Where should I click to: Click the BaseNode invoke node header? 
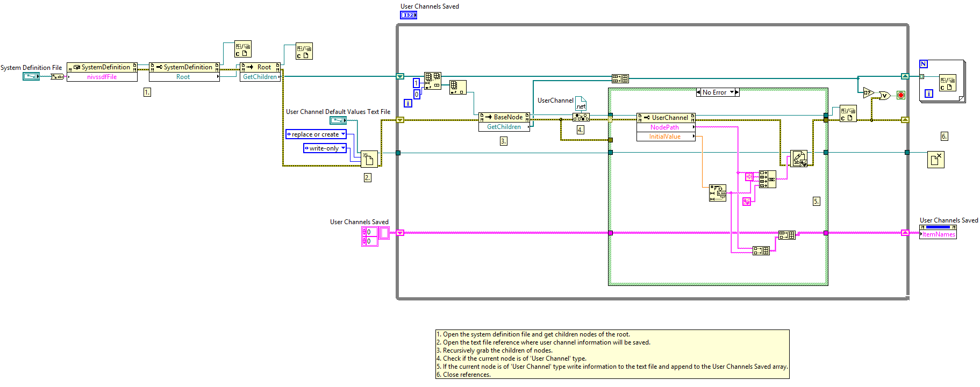504,117
